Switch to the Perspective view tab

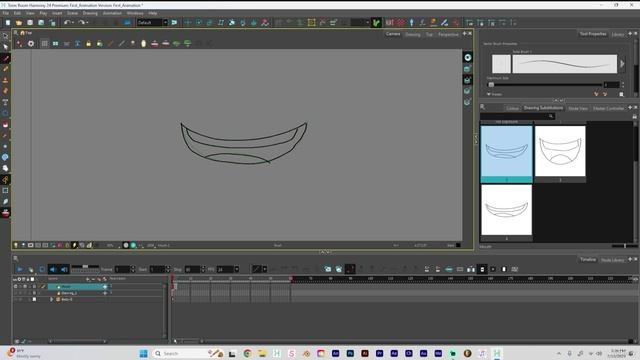point(448,34)
